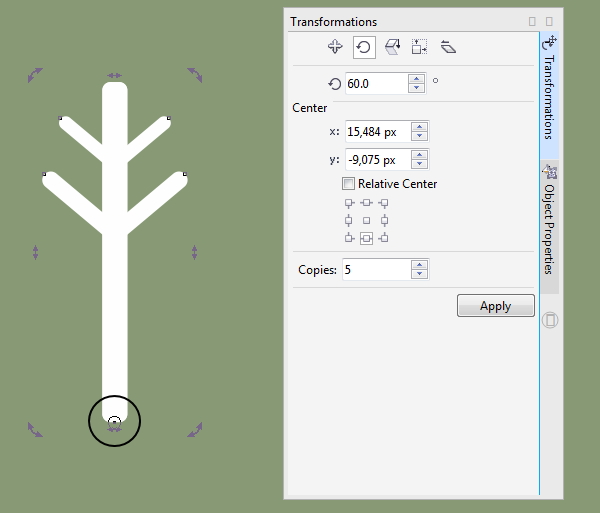Set anchor point to top-left
Screen dimensions: 600x513
click(349, 203)
